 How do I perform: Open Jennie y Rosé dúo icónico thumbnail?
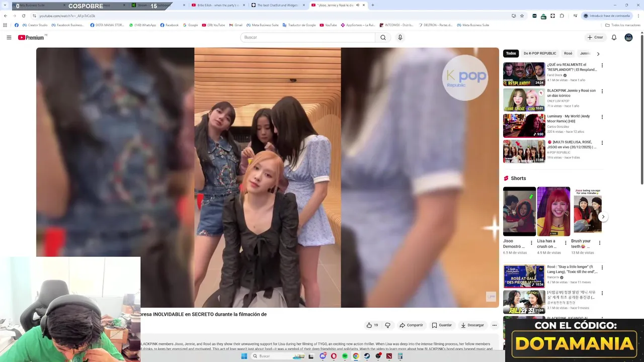click(x=524, y=100)
